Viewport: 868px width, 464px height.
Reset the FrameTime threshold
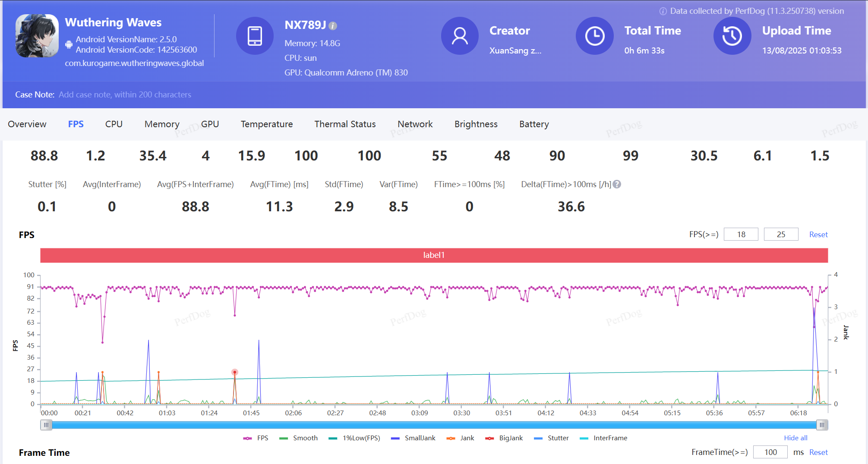click(818, 452)
